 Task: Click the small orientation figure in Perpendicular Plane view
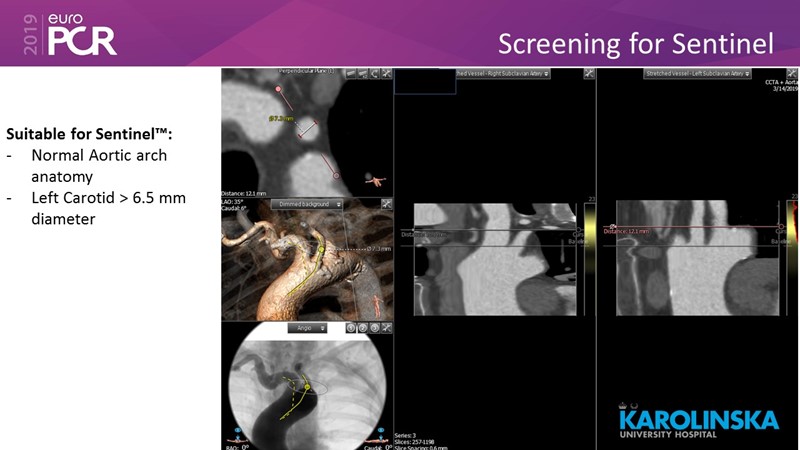(x=376, y=180)
